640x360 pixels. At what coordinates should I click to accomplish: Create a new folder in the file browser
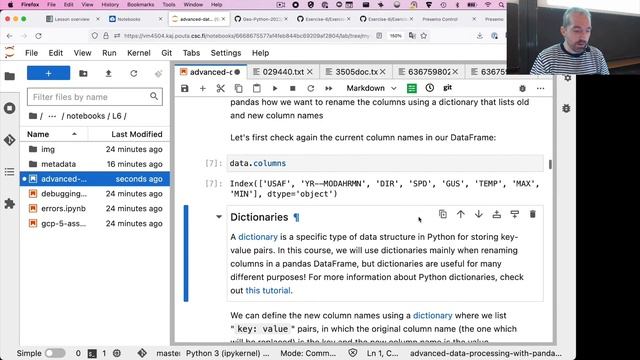tap(83, 73)
